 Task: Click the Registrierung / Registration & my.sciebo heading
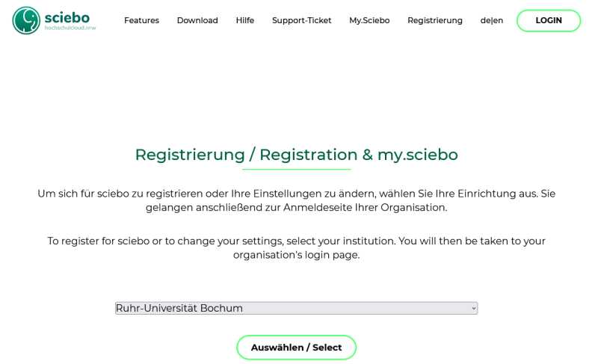pos(296,155)
